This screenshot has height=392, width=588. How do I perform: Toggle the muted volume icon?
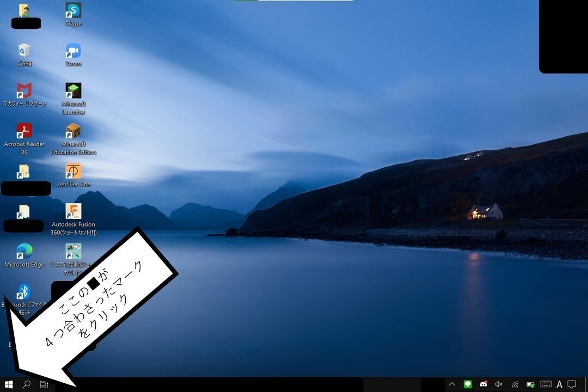(x=499, y=384)
